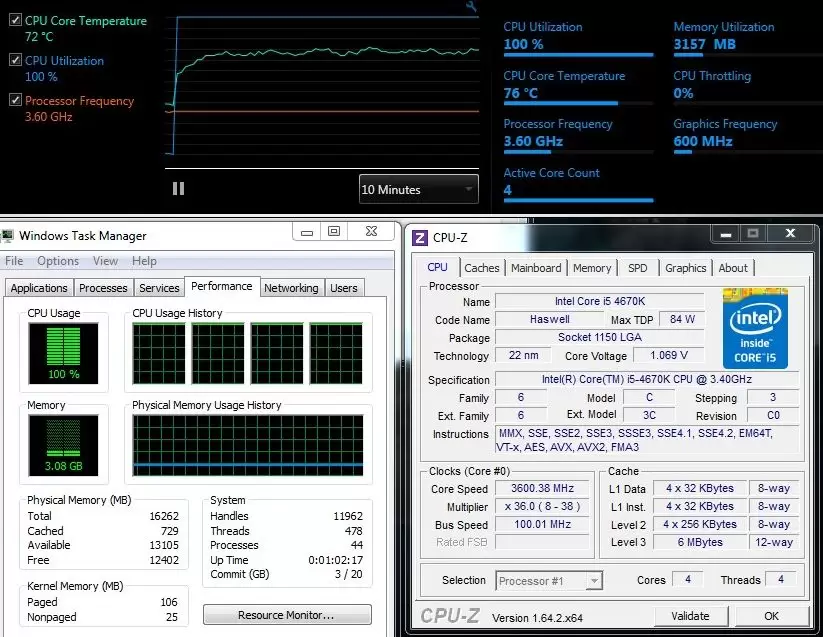Maximize the Windows Task Manager window
This screenshot has width=823, height=637.
pyautogui.click(x=334, y=231)
